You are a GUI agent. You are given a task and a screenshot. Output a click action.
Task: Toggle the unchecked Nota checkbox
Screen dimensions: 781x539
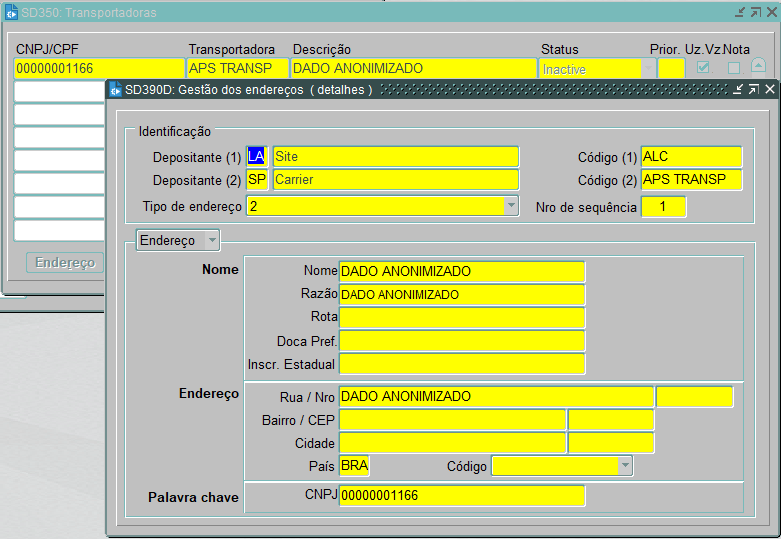pos(734,68)
